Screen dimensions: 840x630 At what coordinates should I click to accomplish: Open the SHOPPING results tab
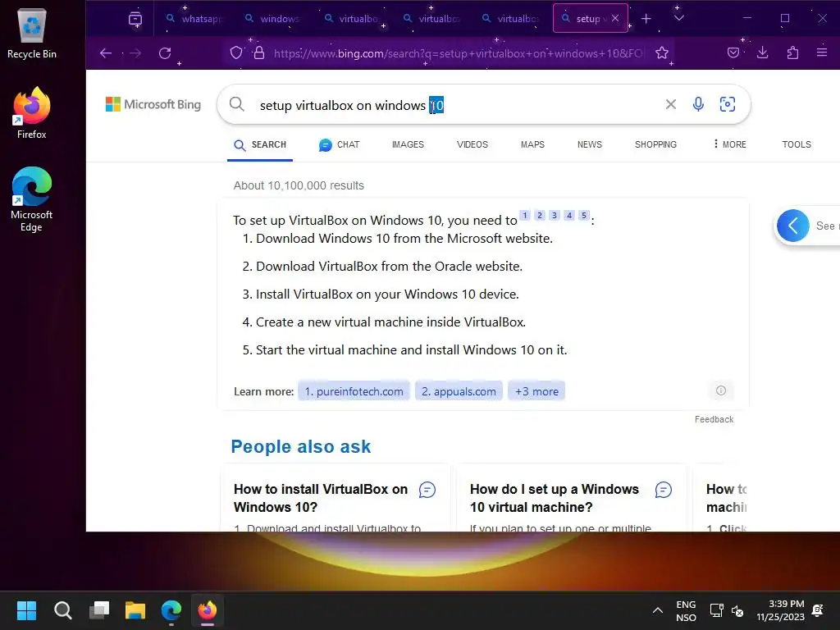(x=655, y=144)
